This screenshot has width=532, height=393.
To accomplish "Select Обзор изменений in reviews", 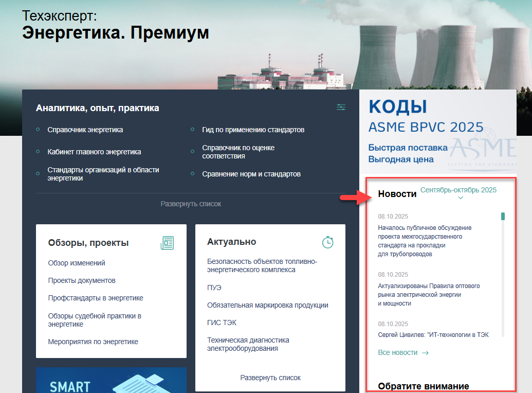I will click(x=77, y=263).
